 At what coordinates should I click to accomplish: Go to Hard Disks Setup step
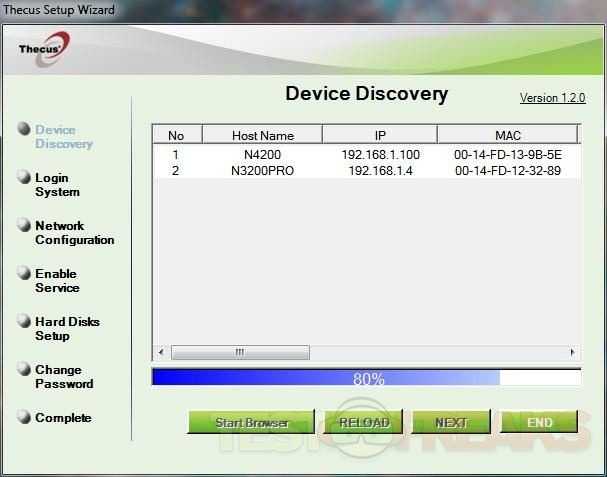[x=67, y=329]
